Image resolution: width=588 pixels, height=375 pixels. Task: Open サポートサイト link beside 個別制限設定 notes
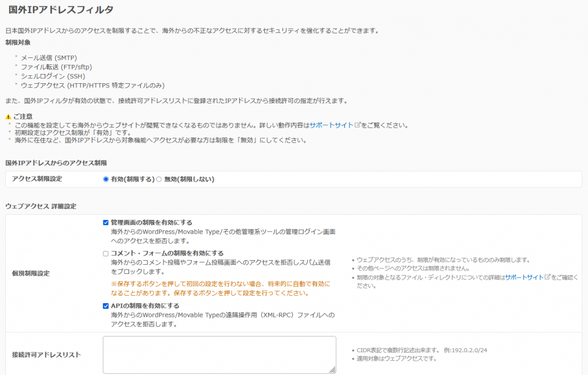point(524,277)
